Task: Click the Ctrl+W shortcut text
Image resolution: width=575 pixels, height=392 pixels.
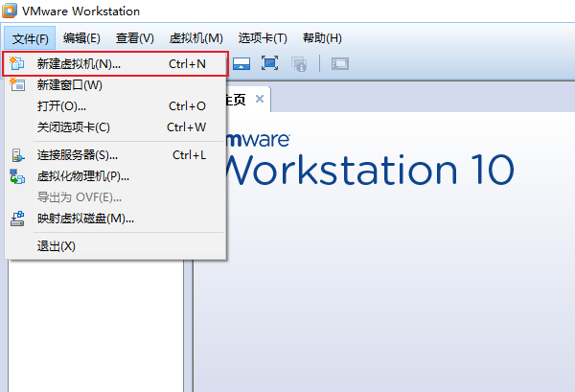Action: pyautogui.click(x=186, y=127)
